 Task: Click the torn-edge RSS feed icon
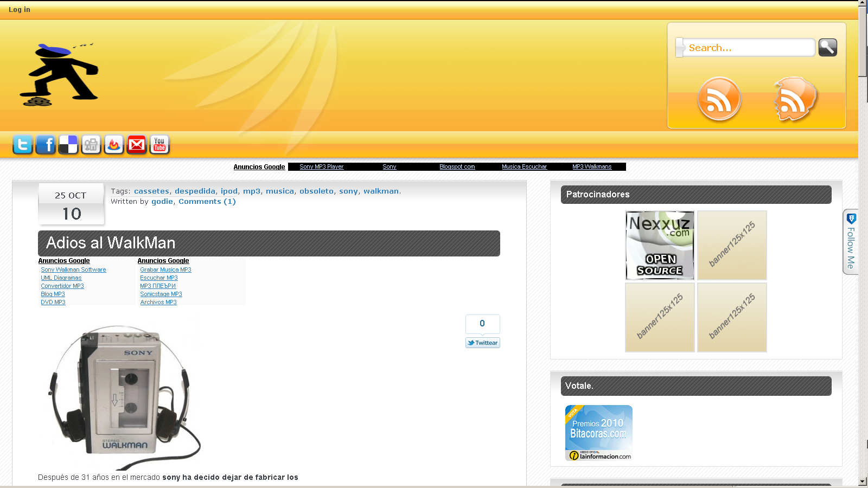click(x=795, y=99)
